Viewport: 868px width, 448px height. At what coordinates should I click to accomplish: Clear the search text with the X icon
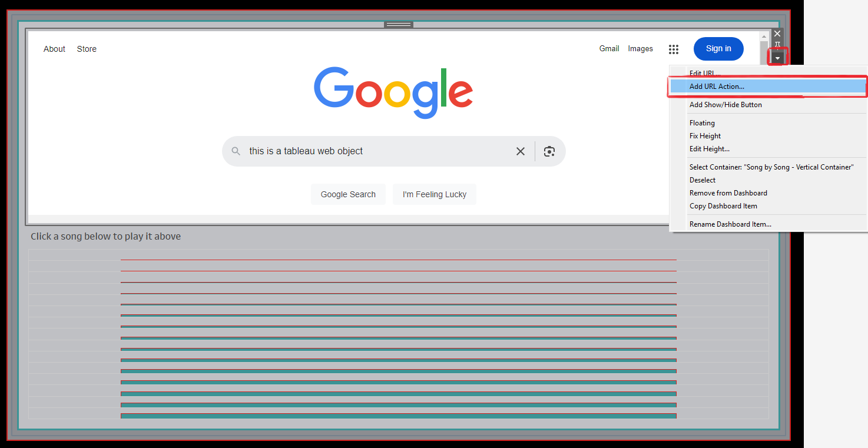(x=521, y=151)
